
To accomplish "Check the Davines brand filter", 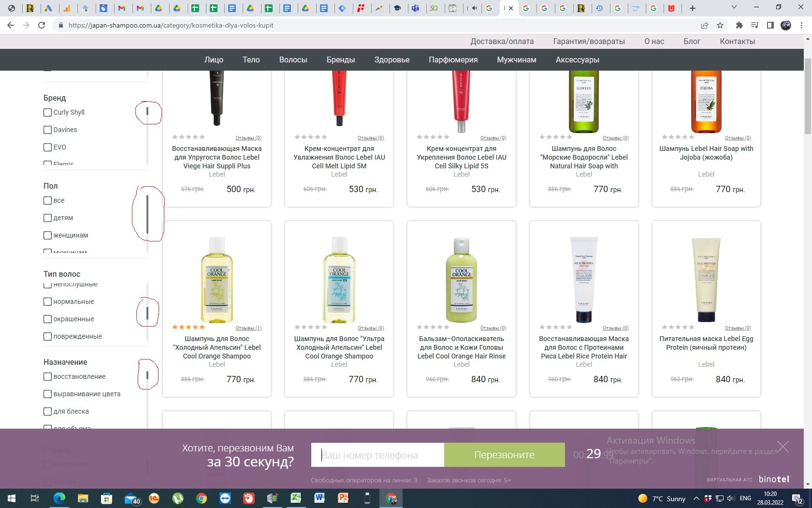I will click(x=47, y=130).
